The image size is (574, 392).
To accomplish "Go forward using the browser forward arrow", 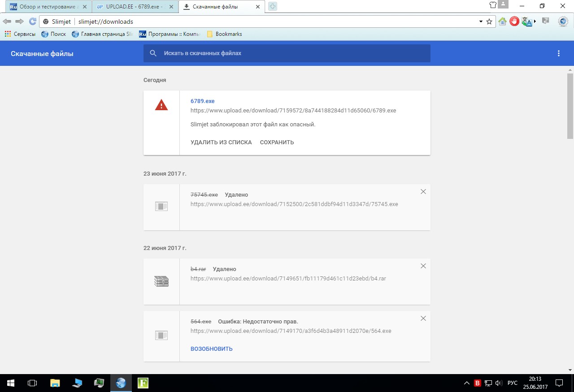I will [19, 22].
